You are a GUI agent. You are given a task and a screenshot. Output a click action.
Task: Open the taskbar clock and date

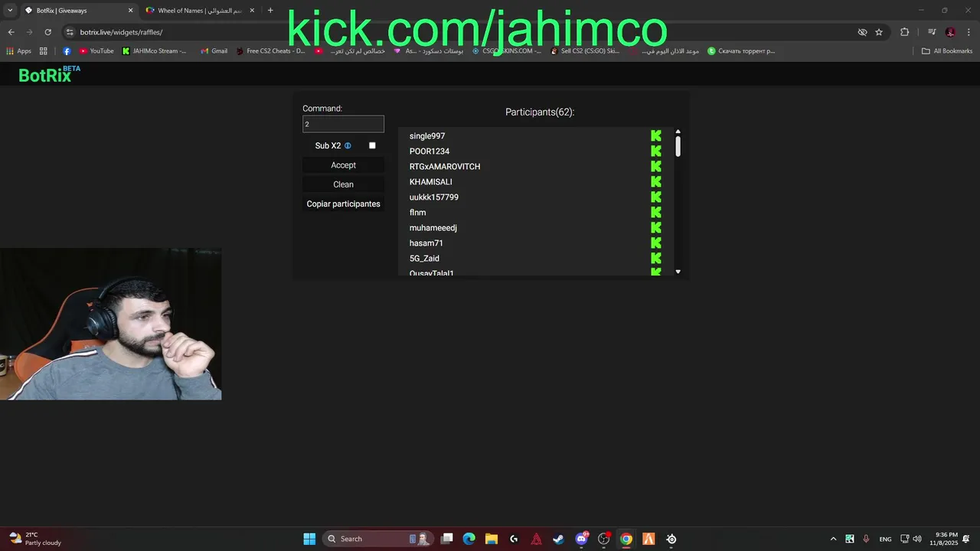click(x=943, y=539)
